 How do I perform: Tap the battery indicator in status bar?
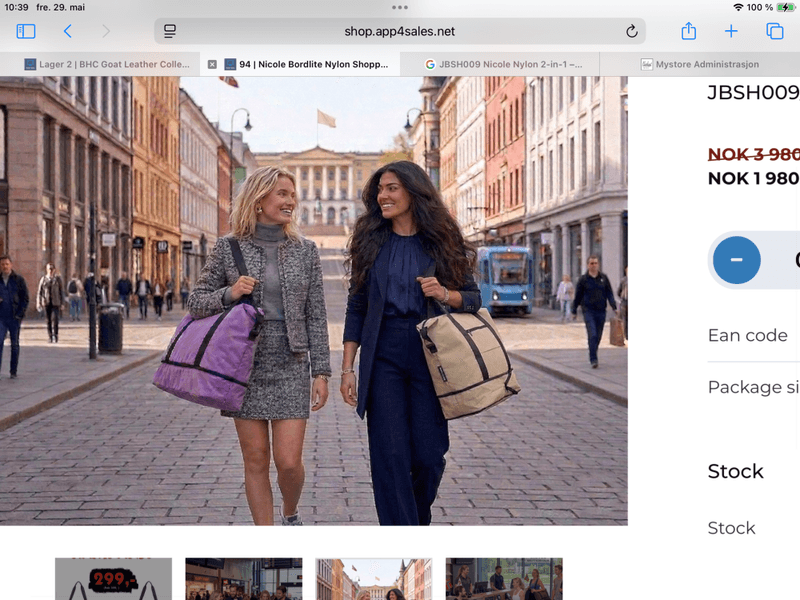(x=785, y=7)
